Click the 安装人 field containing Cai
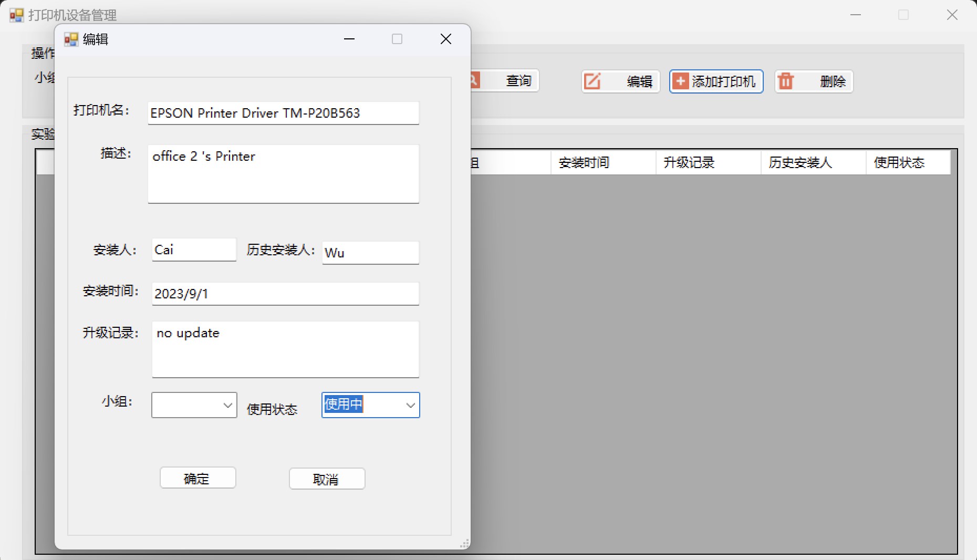Screen dimensions: 977x560 click(x=193, y=250)
